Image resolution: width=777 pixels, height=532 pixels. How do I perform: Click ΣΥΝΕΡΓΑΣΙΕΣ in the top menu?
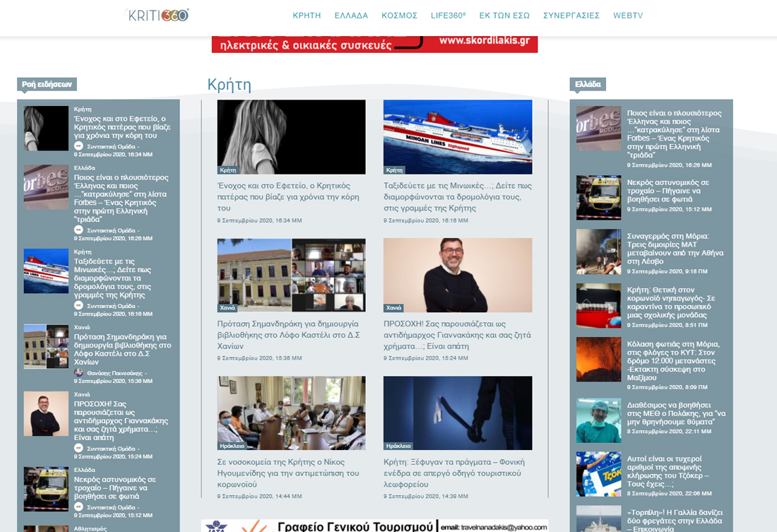[x=571, y=16]
